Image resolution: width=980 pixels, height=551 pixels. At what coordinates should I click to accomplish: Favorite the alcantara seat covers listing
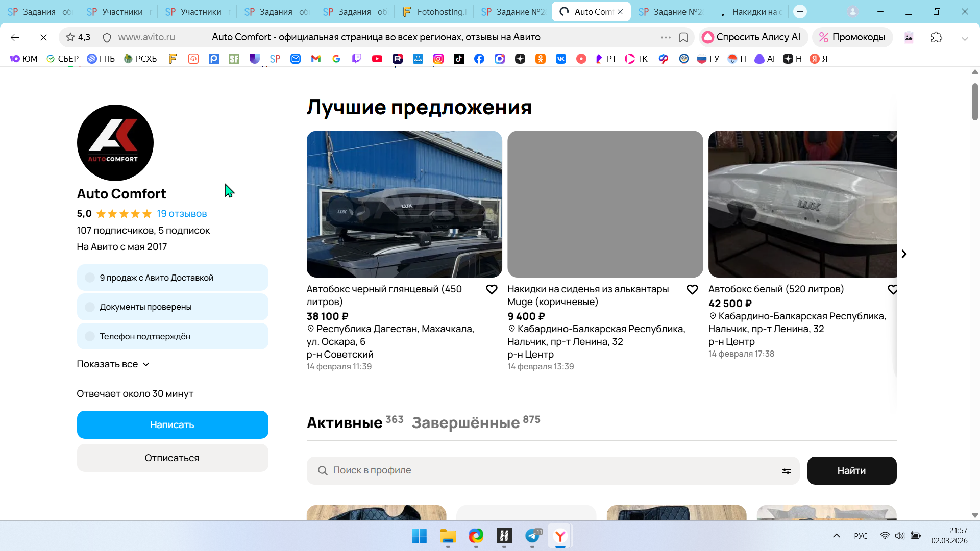click(x=692, y=290)
